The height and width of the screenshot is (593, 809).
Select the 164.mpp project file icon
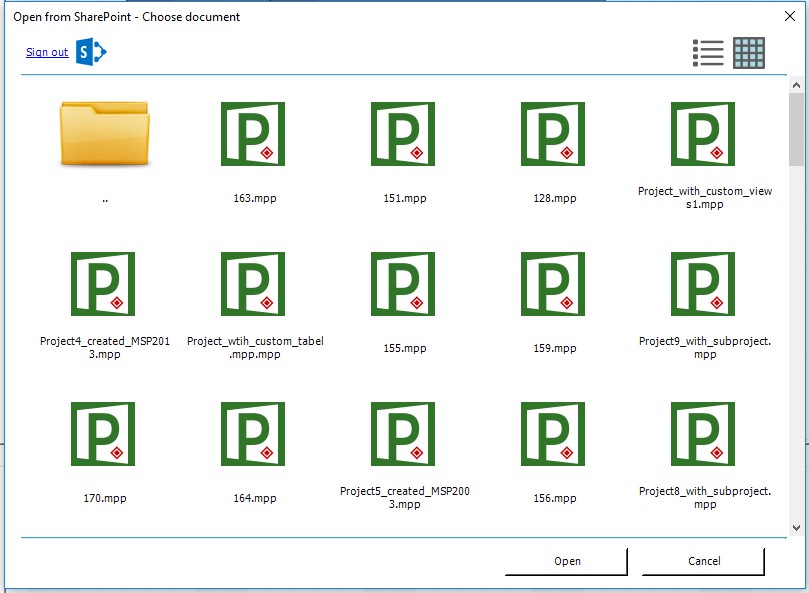coord(253,434)
